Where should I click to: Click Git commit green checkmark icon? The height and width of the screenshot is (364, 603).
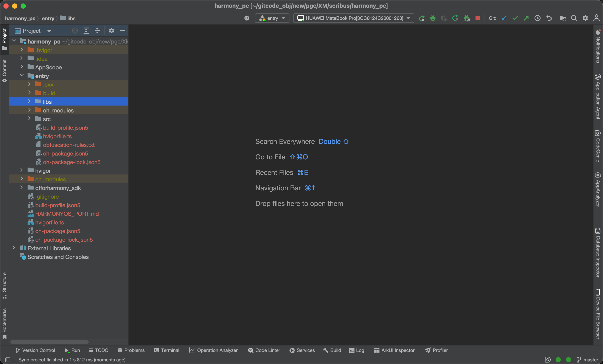tap(515, 18)
